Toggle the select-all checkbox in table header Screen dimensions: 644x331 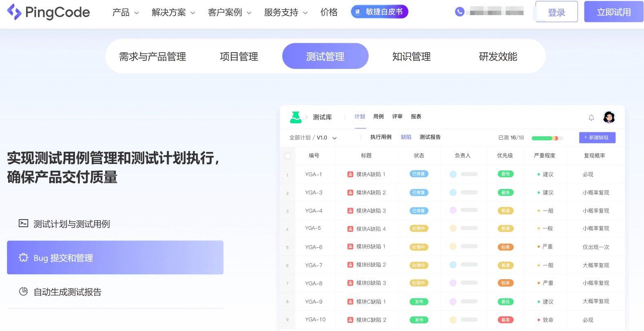pos(288,156)
